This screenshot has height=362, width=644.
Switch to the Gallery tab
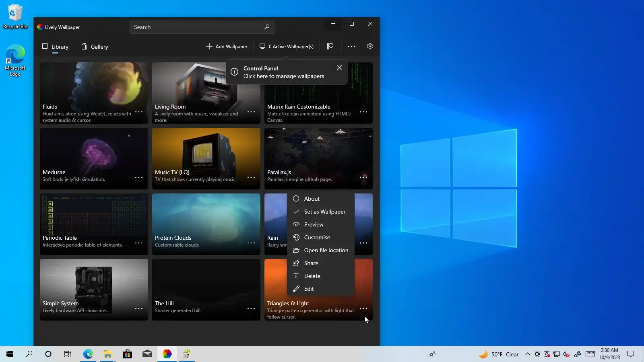click(95, 47)
